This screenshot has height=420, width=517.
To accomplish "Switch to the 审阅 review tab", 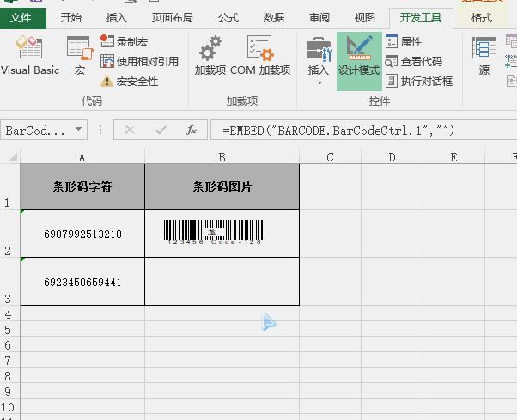I will coord(319,18).
